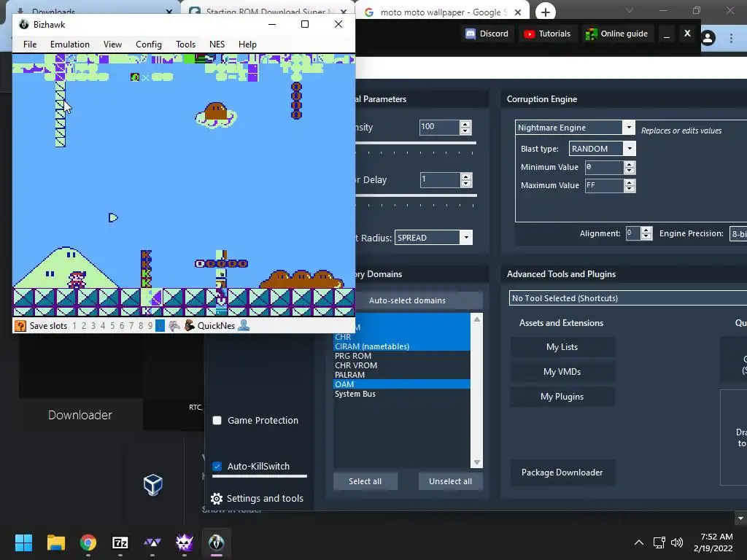Open My Plugins
Screen dimensions: 747x560
click(x=562, y=397)
